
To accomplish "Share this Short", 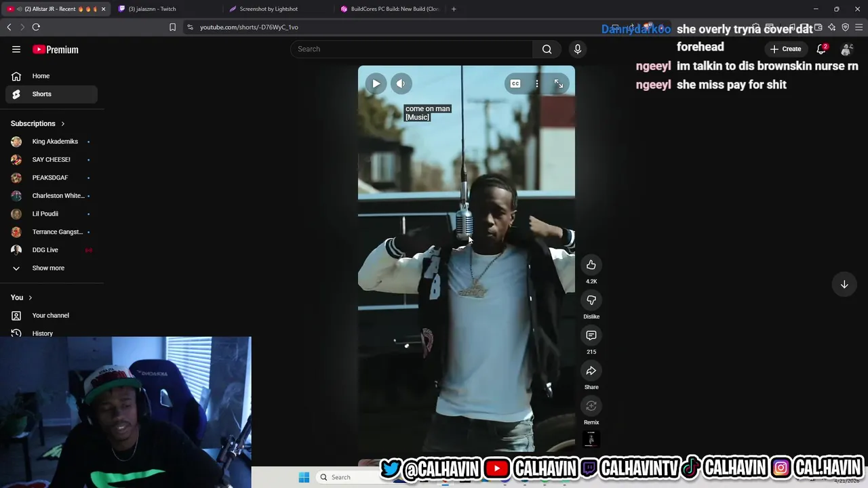I will 591,371.
